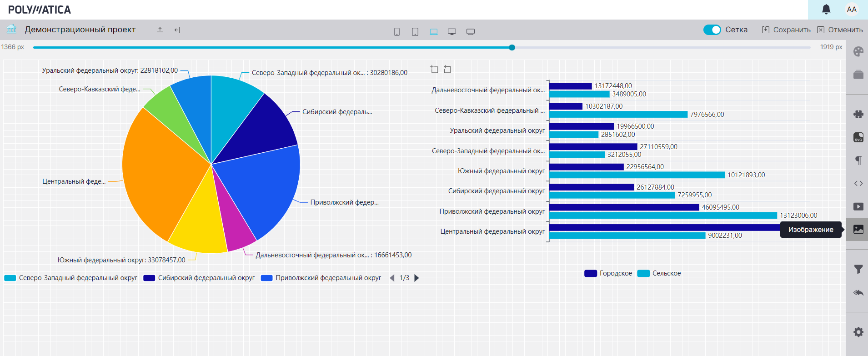Insert an HTML code widget
The height and width of the screenshot is (356, 868).
[x=858, y=183]
